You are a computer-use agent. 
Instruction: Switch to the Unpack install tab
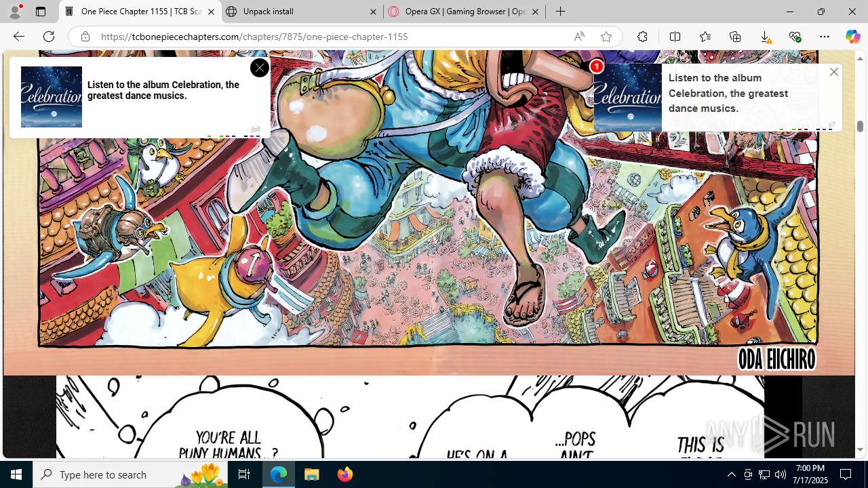pyautogui.click(x=302, y=12)
